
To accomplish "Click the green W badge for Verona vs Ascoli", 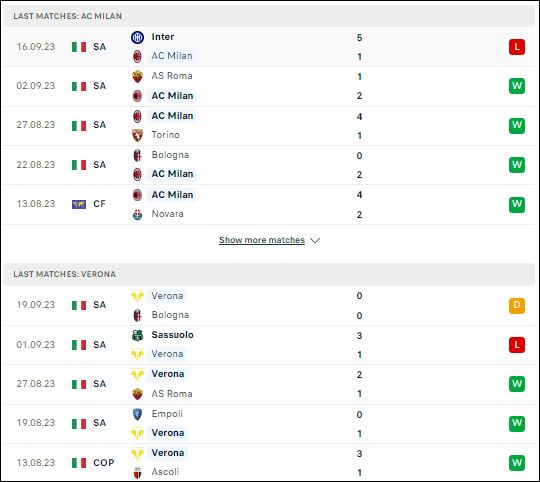I will click(x=517, y=463).
